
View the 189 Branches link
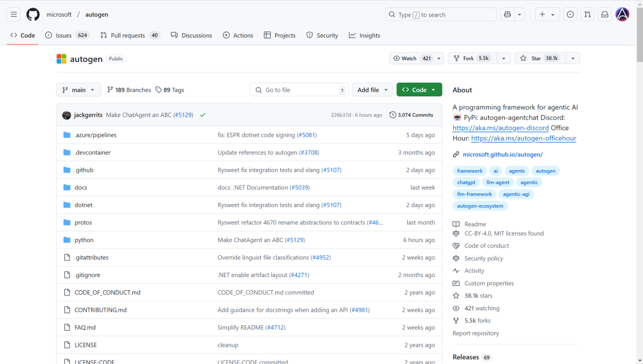[129, 90]
